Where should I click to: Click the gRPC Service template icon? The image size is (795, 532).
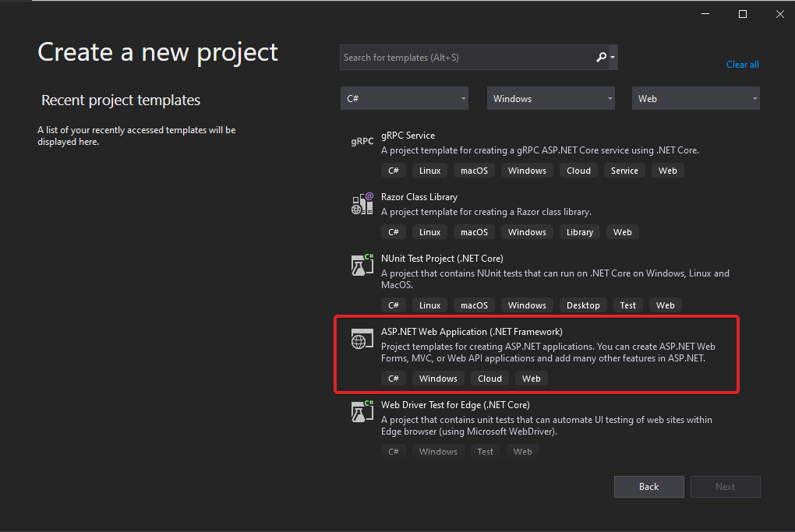362,141
